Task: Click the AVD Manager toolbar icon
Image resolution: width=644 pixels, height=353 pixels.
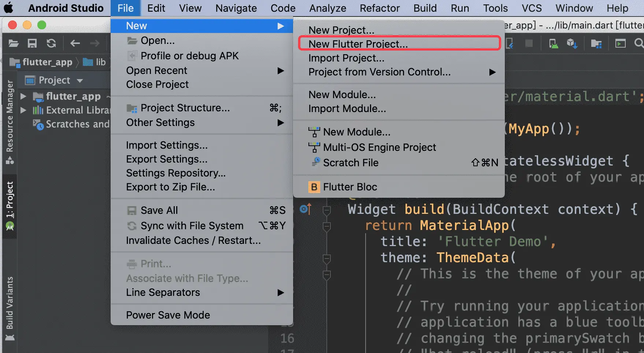Action: click(x=554, y=44)
